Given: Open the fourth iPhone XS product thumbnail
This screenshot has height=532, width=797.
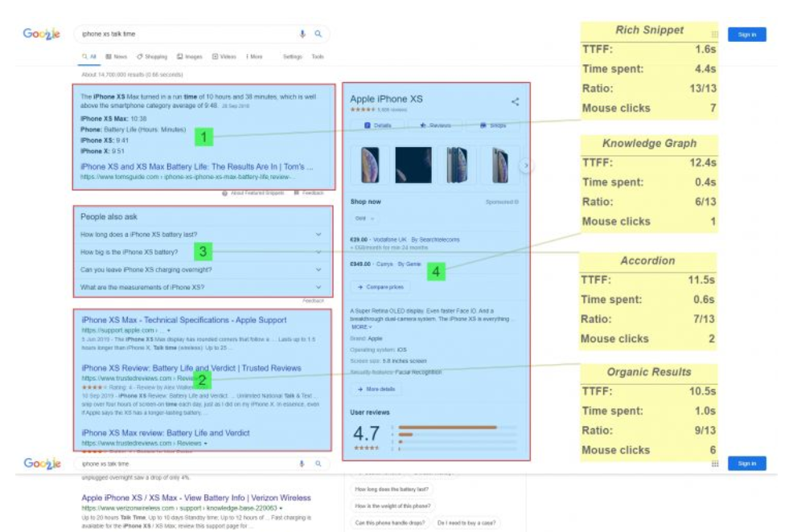Looking at the screenshot, I should [500, 165].
